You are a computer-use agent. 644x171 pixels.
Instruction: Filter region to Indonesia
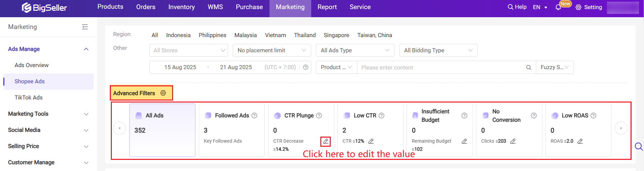click(178, 35)
